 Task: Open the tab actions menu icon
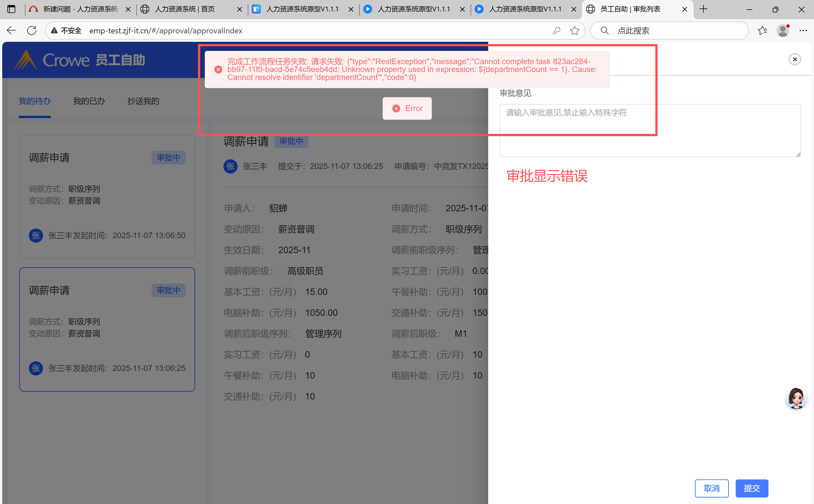coord(11,9)
